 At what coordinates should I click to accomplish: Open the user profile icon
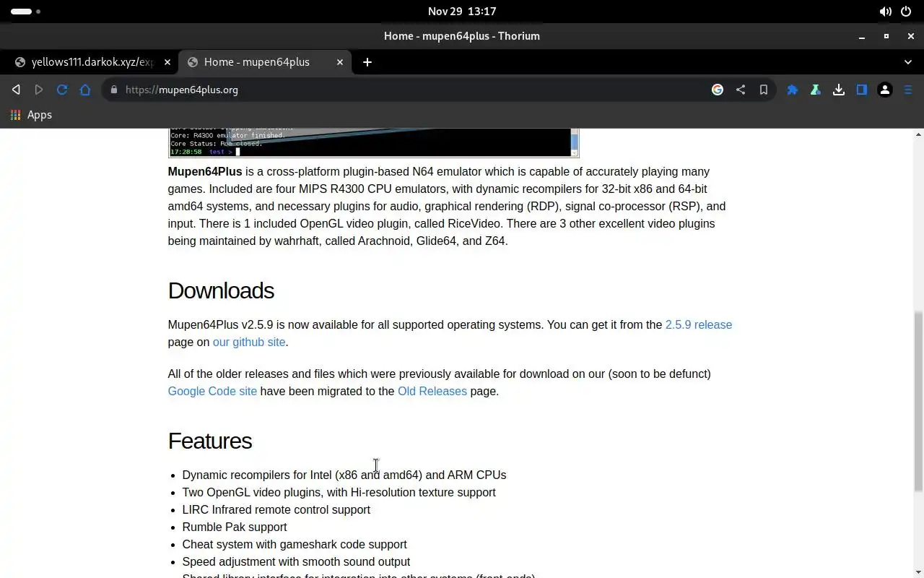(x=885, y=90)
